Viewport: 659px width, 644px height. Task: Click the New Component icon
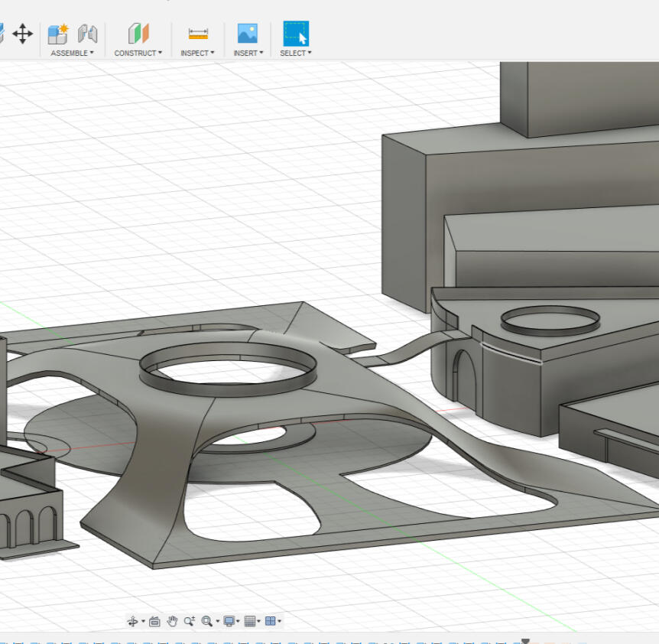click(58, 34)
